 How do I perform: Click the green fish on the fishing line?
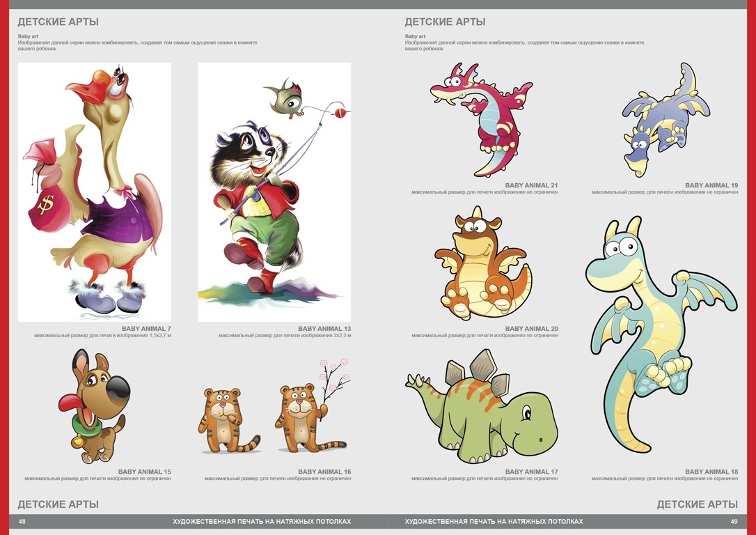pyautogui.click(x=287, y=98)
